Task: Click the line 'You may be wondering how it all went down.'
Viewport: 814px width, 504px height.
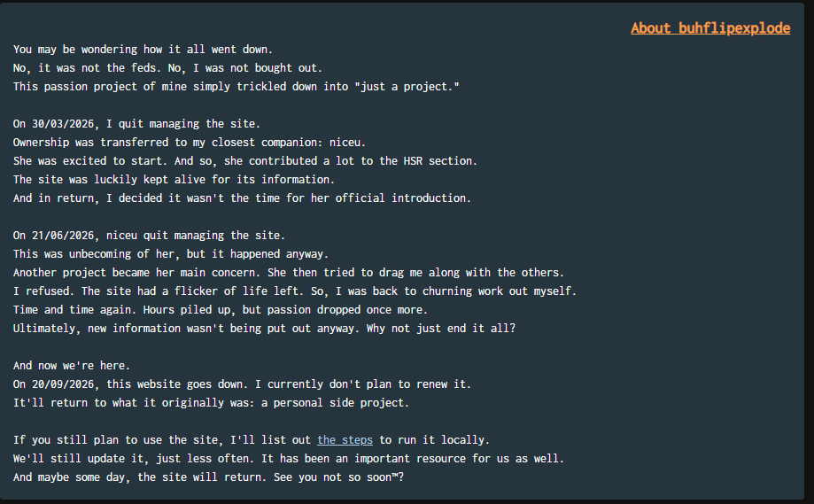Action: [x=143, y=50]
